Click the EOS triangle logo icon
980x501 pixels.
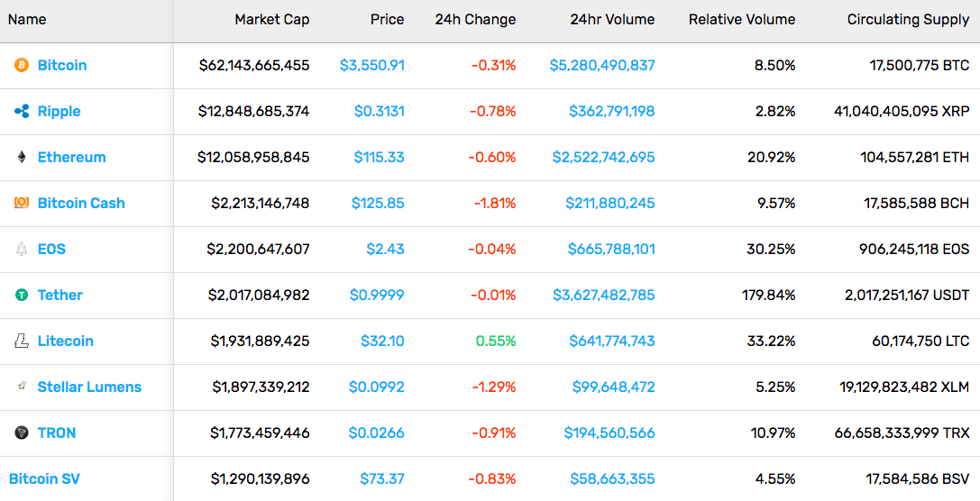22,249
